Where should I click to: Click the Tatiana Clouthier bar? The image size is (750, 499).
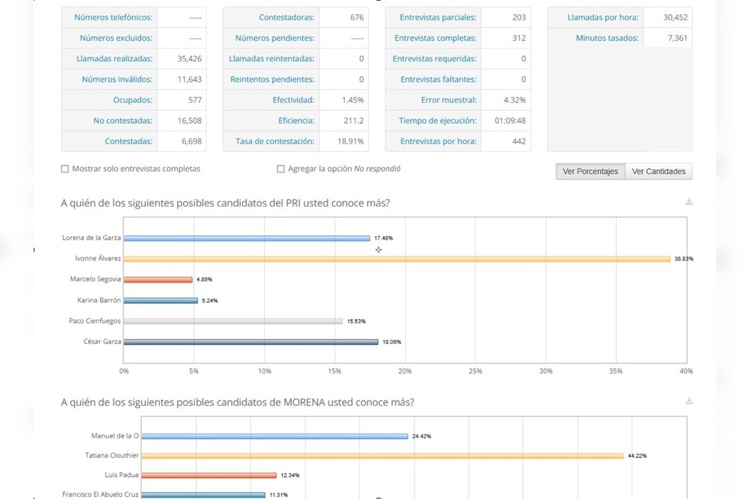click(374, 456)
